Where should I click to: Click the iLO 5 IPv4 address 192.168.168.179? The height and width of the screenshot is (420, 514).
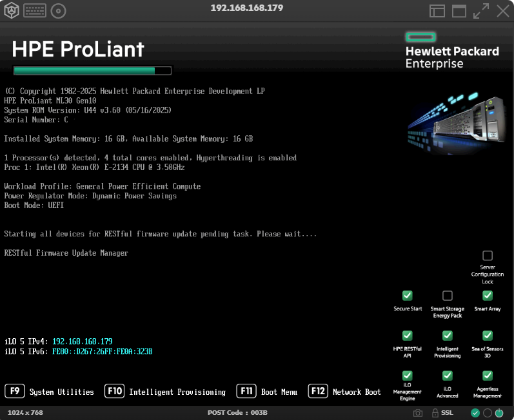83,341
